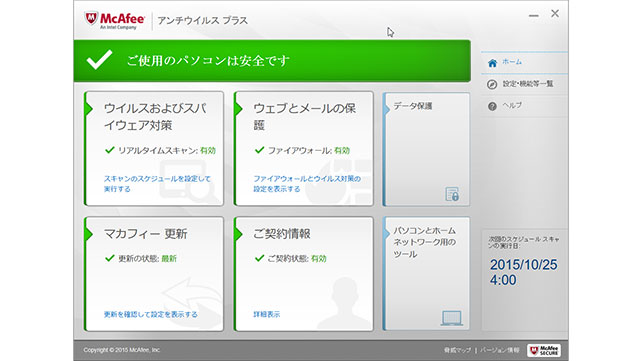Select the ご契約情報 card title
The width and height of the screenshot is (642, 361).
click(282, 234)
